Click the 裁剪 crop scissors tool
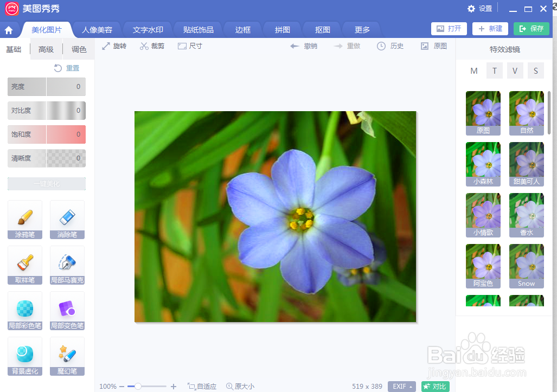The image size is (557, 392). click(x=152, y=46)
